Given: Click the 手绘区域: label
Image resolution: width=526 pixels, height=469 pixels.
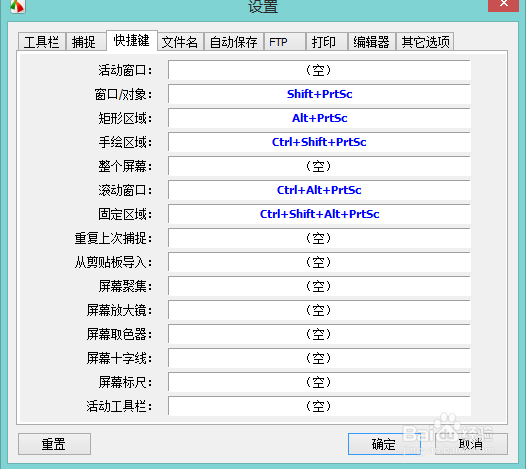Looking at the screenshot, I should tap(125, 142).
